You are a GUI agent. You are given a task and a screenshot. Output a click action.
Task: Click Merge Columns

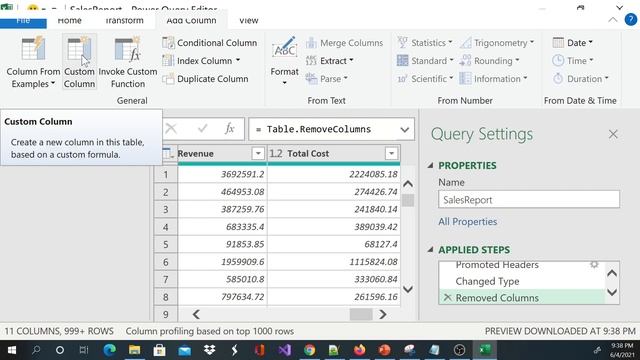[x=344, y=43]
